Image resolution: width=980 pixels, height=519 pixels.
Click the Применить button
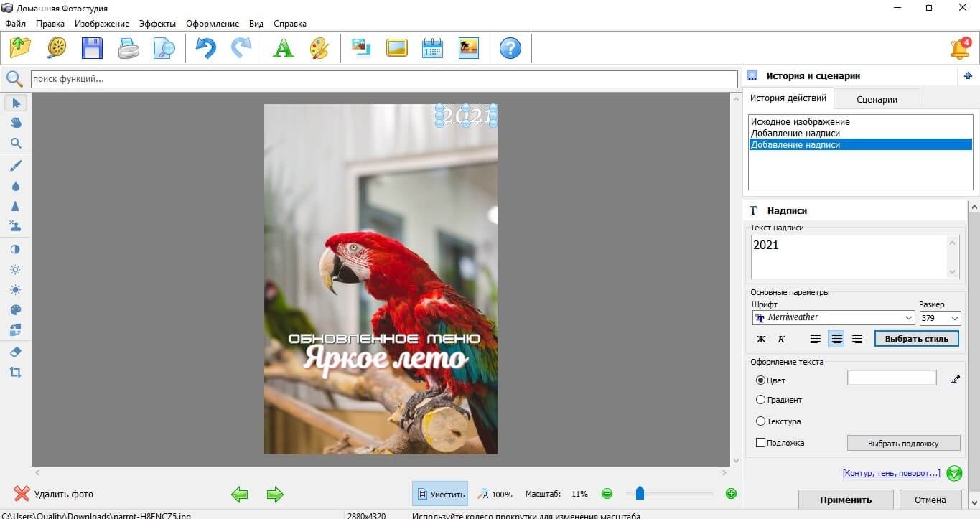pos(846,500)
